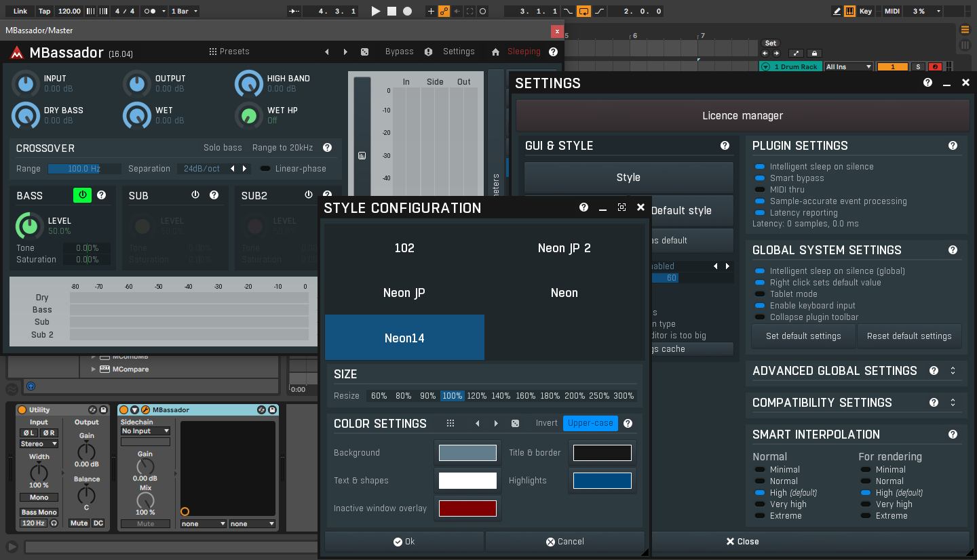Go to previous MBassador preset arrow
This screenshot has height=560, width=977.
tap(327, 52)
